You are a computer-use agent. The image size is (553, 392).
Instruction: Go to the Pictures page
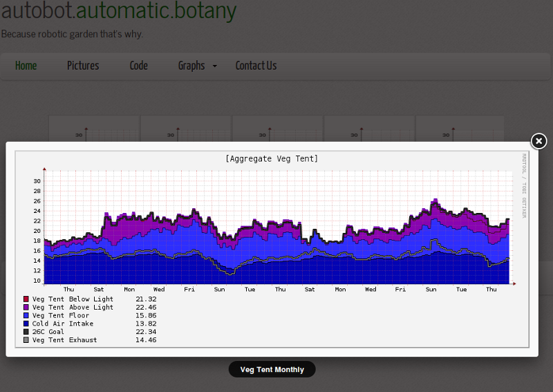tap(83, 66)
